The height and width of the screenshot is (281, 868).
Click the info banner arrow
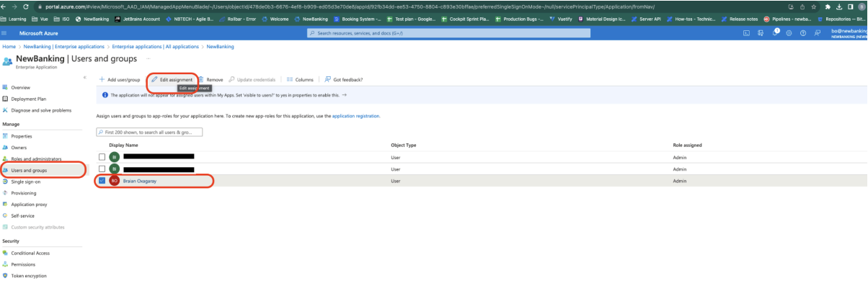pyautogui.click(x=344, y=95)
